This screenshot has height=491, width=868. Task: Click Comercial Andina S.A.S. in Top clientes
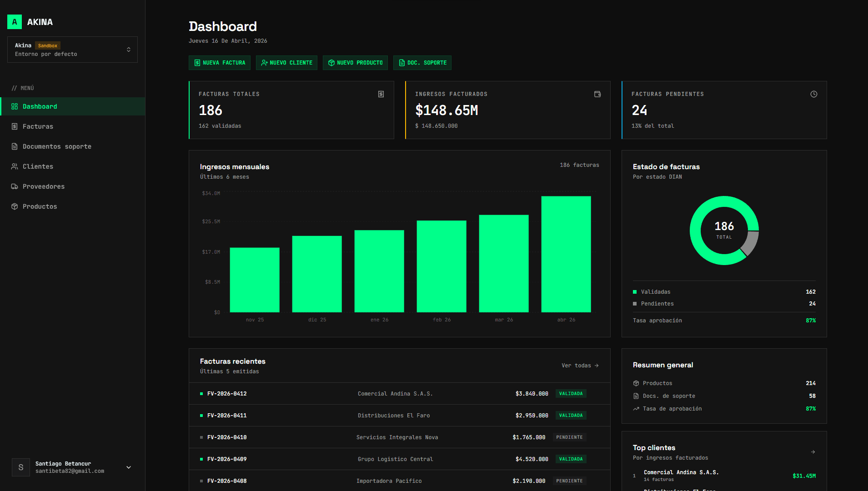coord(681,472)
